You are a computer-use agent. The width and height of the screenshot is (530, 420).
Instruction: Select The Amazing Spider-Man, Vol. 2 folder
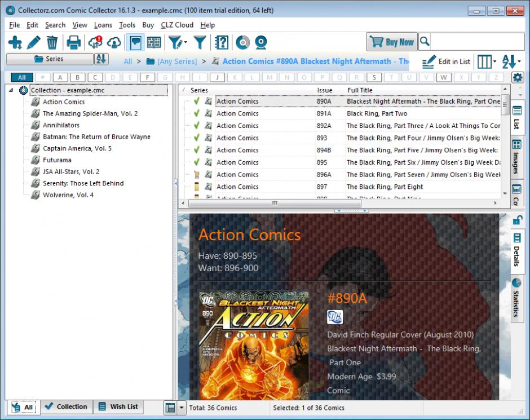[90, 113]
